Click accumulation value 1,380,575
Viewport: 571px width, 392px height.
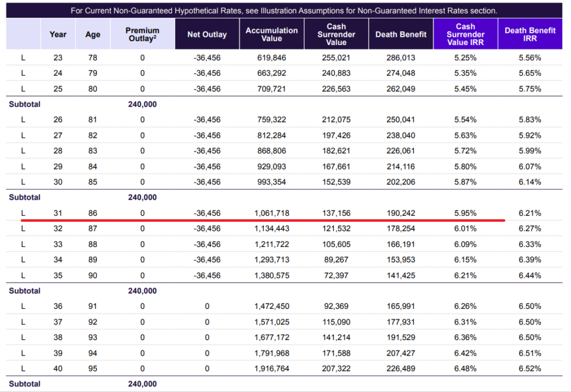coord(272,275)
